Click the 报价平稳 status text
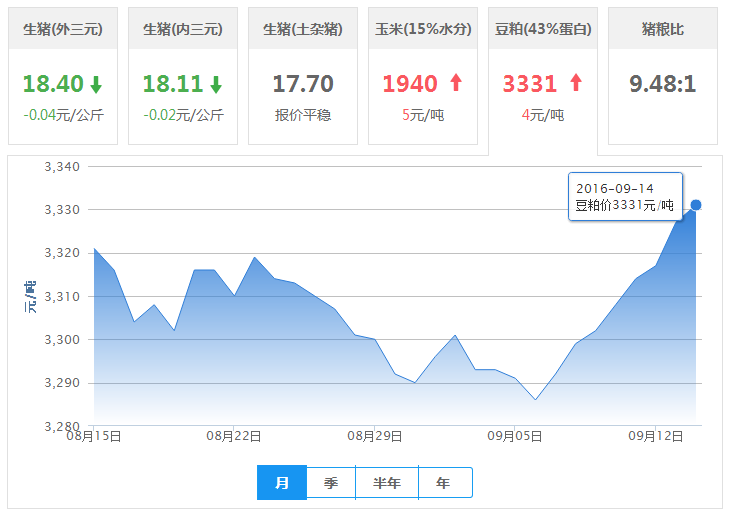Screen dimensions: 730x511 click(x=303, y=115)
